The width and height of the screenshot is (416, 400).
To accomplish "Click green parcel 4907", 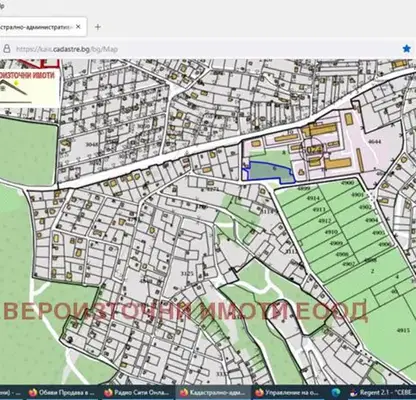I will (348, 264).
